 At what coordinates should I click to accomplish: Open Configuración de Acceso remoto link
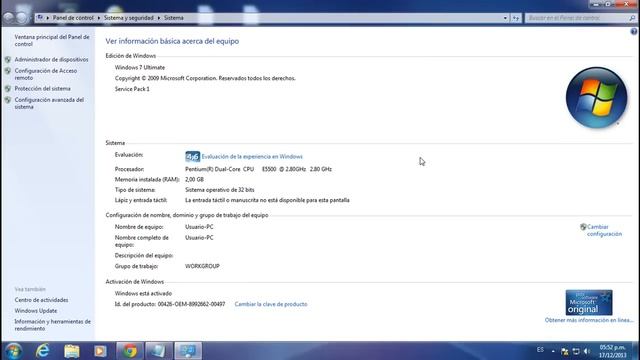pos(46,74)
